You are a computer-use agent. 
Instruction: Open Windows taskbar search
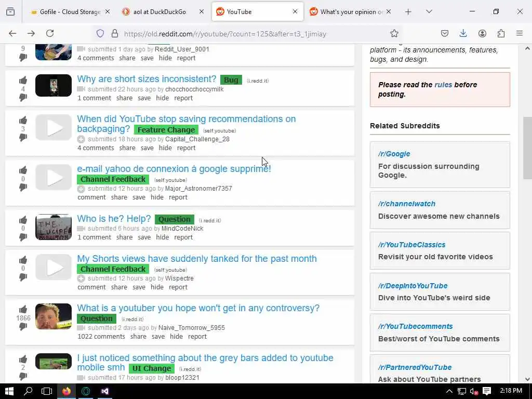tap(28, 391)
